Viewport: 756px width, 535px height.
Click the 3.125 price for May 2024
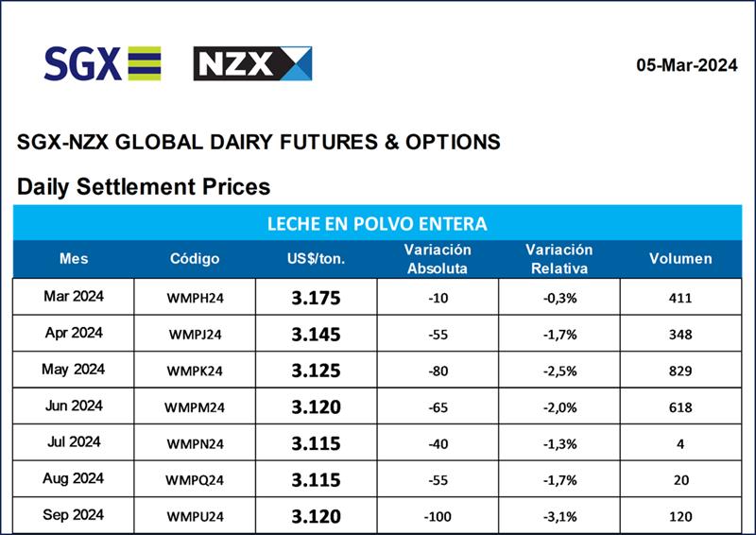pyautogui.click(x=316, y=371)
